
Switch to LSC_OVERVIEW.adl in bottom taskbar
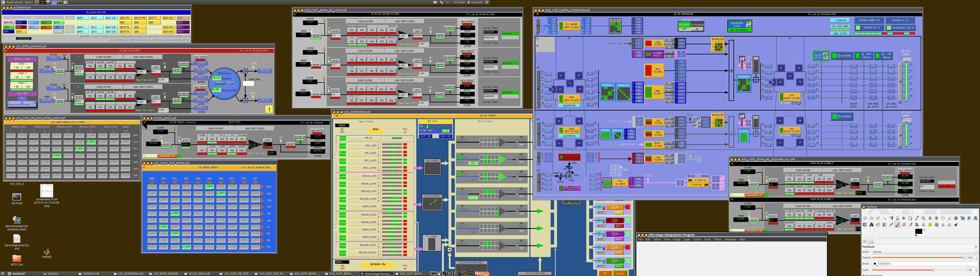129,273
